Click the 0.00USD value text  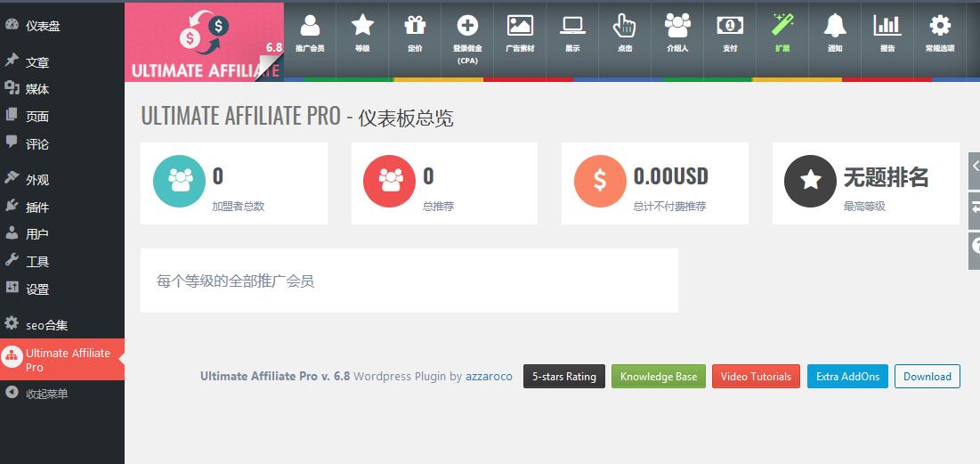670,177
